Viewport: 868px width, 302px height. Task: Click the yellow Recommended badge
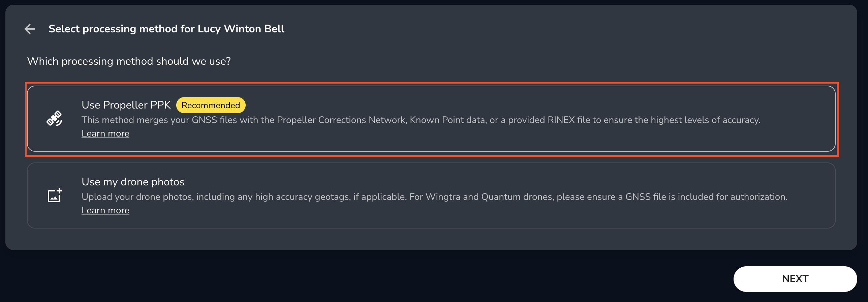[211, 105]
